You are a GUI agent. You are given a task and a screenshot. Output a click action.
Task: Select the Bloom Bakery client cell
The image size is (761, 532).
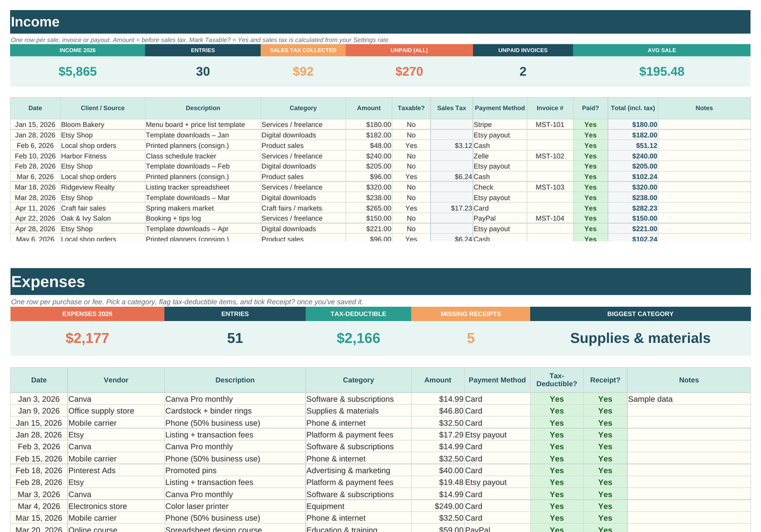tap(103, 125)
